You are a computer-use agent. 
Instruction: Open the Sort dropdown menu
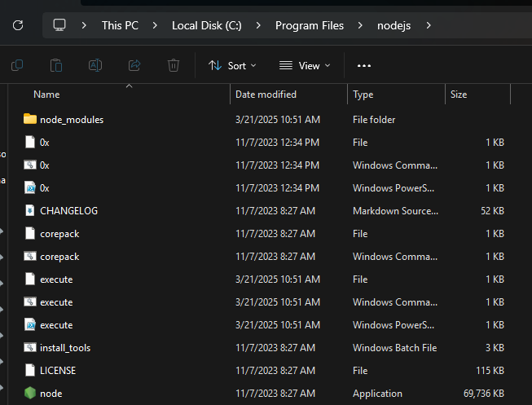click(x=232, y=65)
